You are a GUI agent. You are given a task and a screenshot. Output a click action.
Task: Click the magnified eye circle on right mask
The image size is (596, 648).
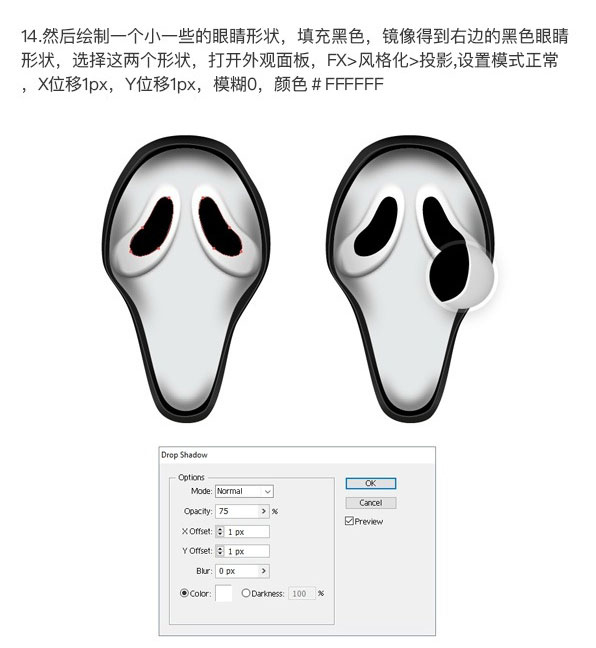point(461,275)
